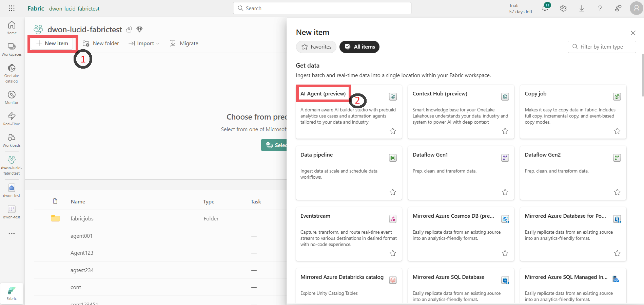The image size is (644, 305).
Task: Click dwon-lucid-fabrictest breadcrumb in header
Action: [x=74, y=8]
